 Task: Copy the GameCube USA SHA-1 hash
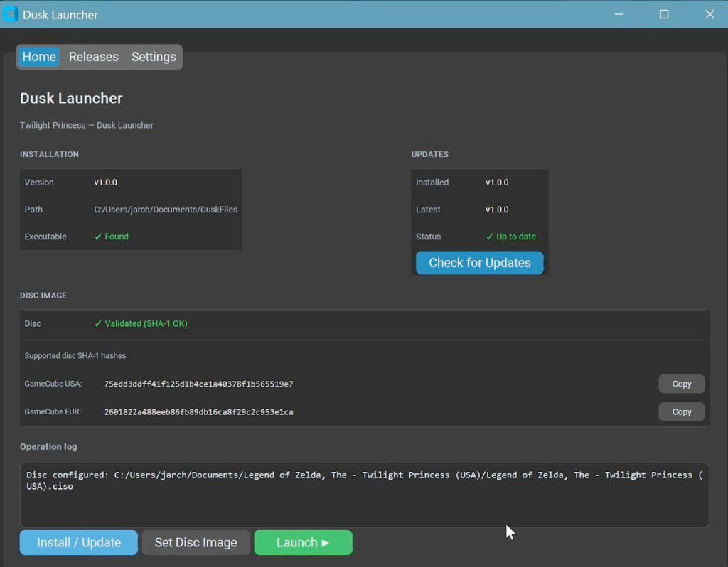682,384
